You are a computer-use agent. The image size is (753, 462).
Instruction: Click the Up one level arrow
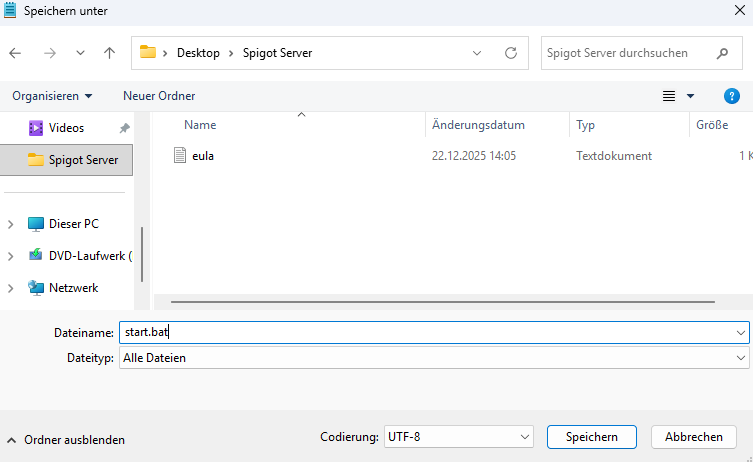tap(109, 53)
